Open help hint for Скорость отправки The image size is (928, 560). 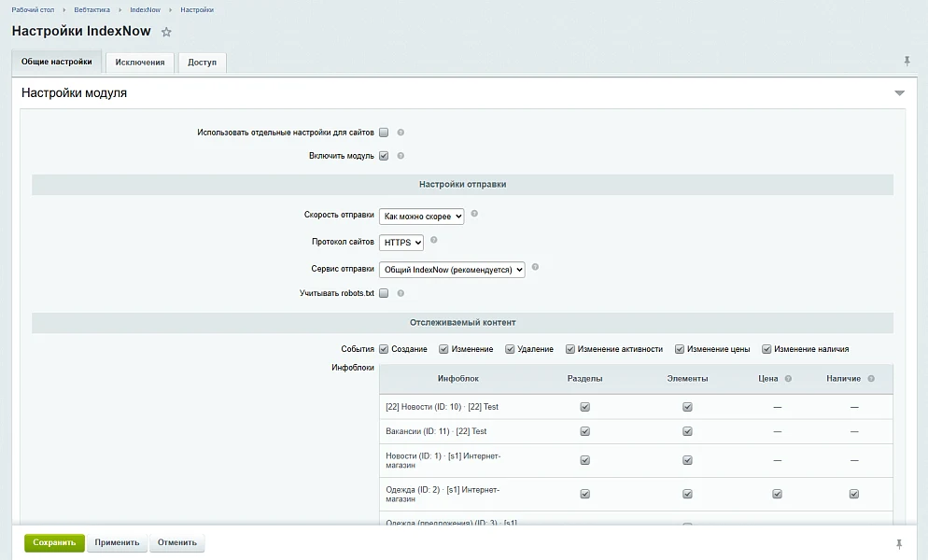click(x=474, y=214)
